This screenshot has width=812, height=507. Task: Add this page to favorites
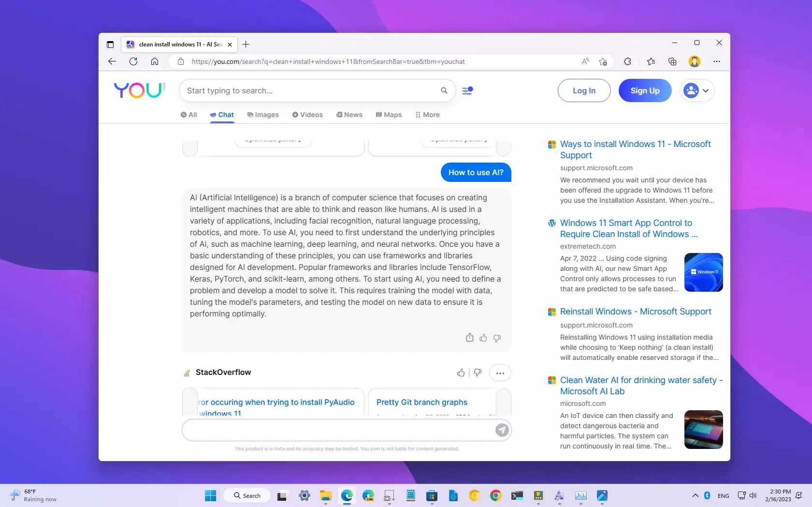point(603,61)
